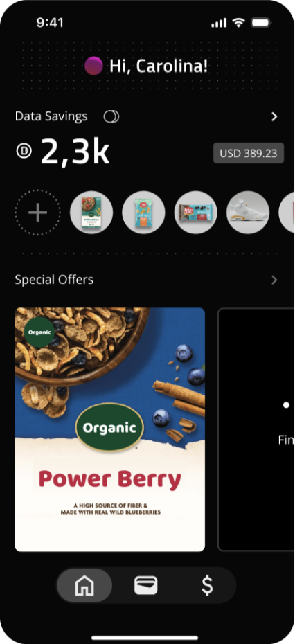Tap the Special Offers heading

click(54, 280)
